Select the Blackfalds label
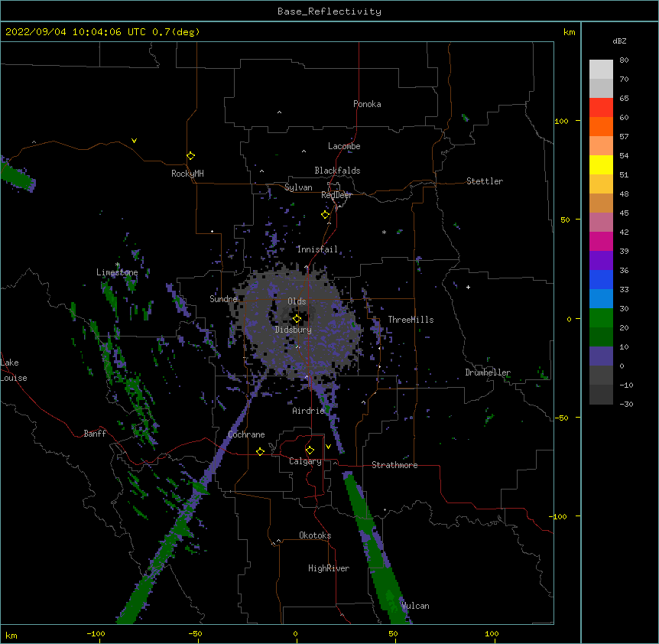 337,171
